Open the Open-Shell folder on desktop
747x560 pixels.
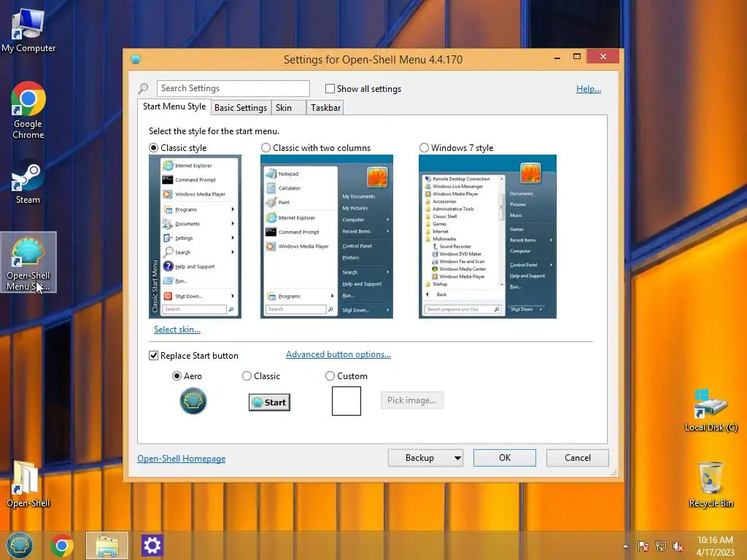[x=28, y=483]
